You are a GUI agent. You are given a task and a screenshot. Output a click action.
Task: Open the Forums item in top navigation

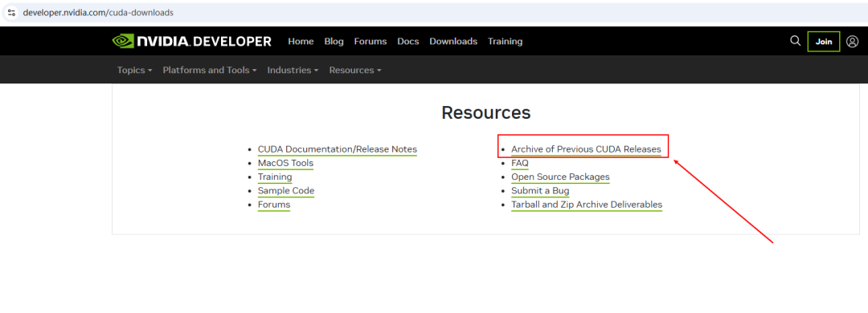point(371,42)
